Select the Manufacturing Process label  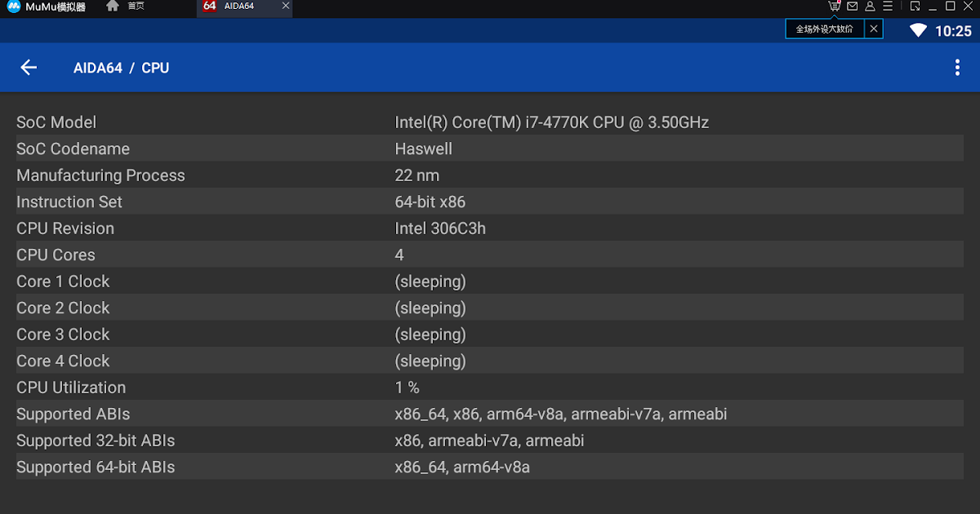100,175
